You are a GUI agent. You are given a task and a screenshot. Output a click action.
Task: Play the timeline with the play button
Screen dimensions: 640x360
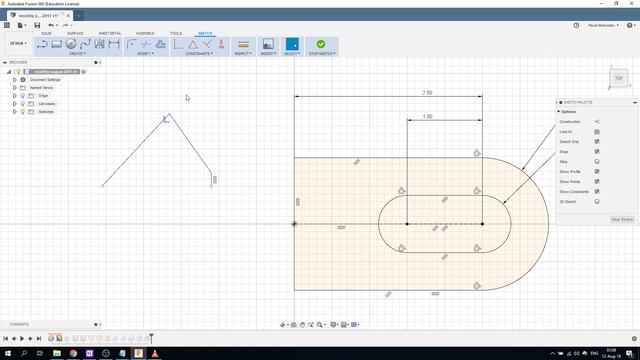tap(22, 338)
